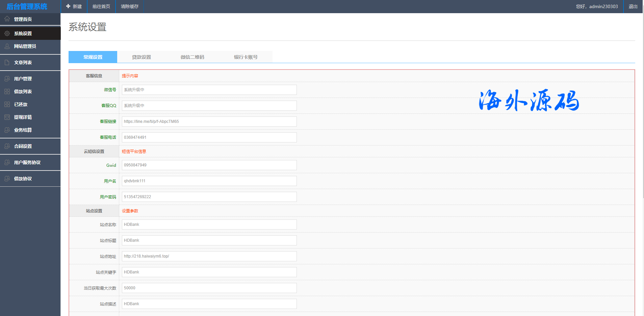This screenshot has width=644, height=316.
Task: Click the users icon beside 用户管理
Action: [x=7, y=79]
